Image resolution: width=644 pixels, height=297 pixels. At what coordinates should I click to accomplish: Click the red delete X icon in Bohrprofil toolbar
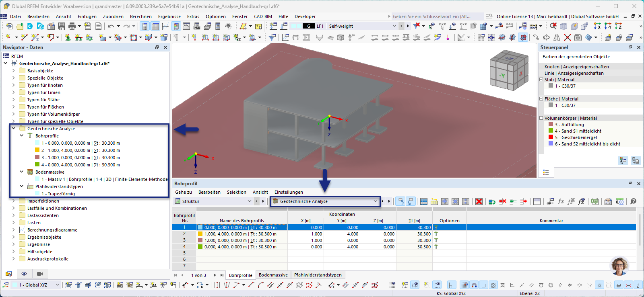point(479,201)
